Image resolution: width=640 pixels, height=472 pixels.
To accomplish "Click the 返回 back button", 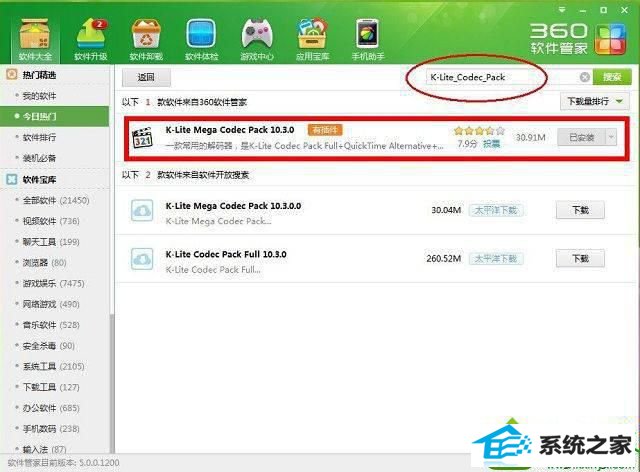I will [146, 77].
